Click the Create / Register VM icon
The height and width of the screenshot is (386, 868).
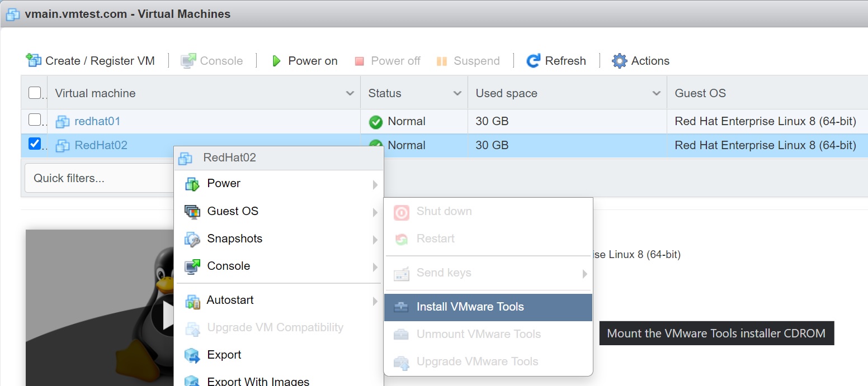(x=34, y=60)
